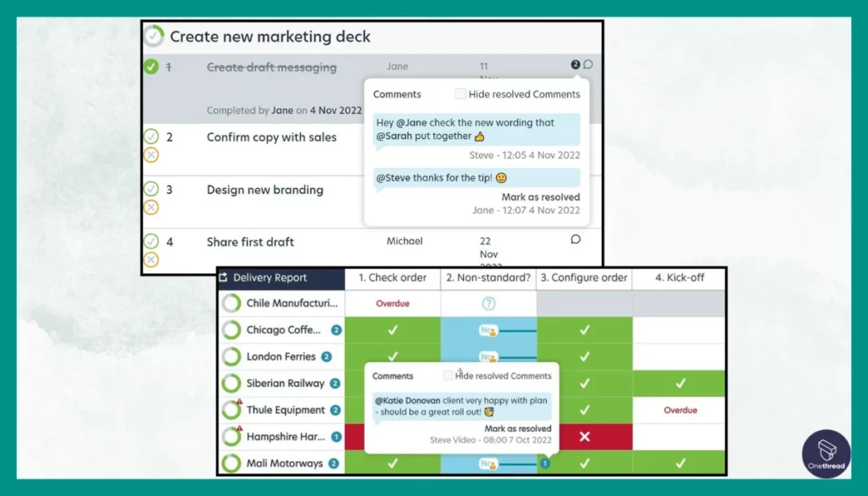
Task: Open the Chile Manufacturi... row
Action: click(x=292, y=304)
